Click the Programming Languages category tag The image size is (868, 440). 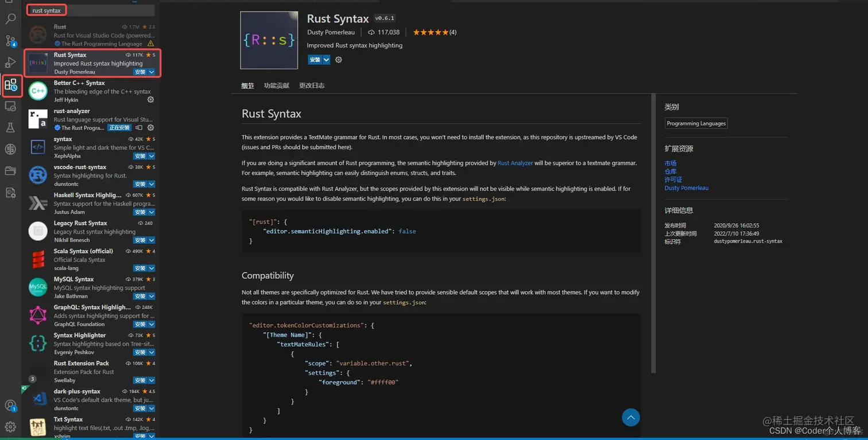pos(696,123)
